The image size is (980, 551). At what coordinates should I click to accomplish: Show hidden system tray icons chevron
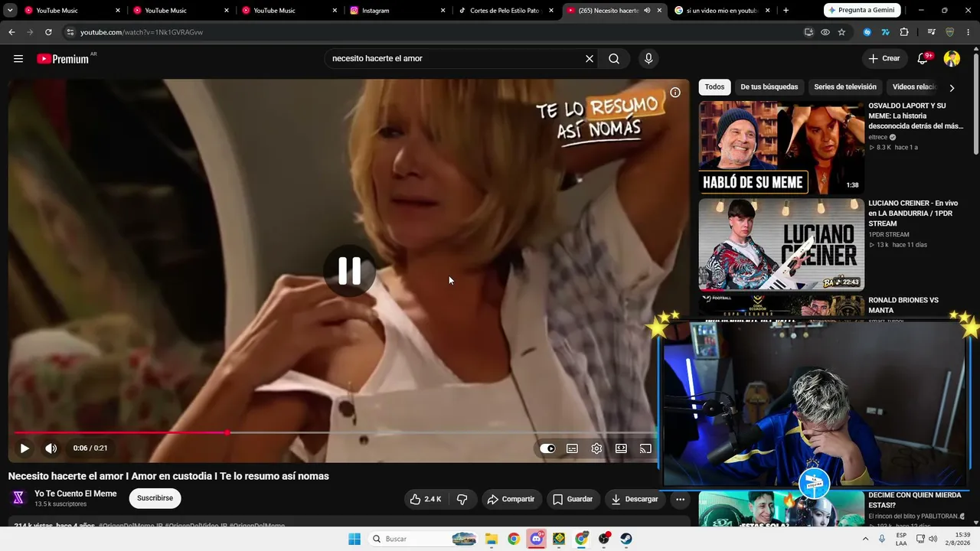(x=866, y=539)
